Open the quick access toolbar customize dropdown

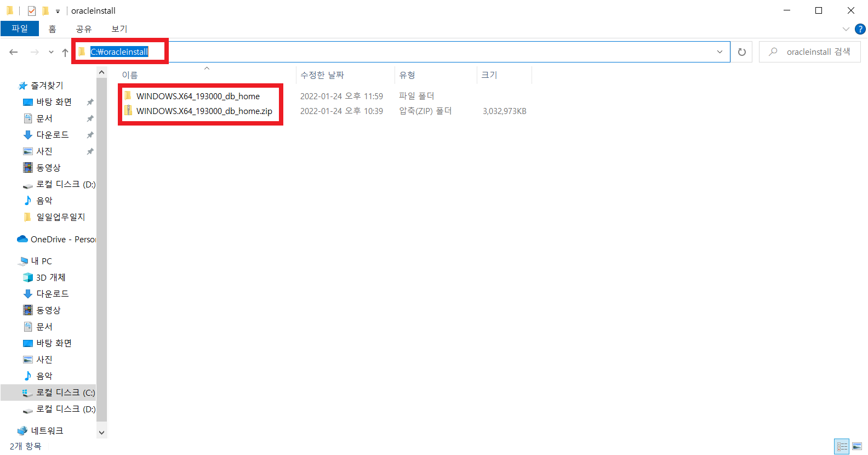58,11
